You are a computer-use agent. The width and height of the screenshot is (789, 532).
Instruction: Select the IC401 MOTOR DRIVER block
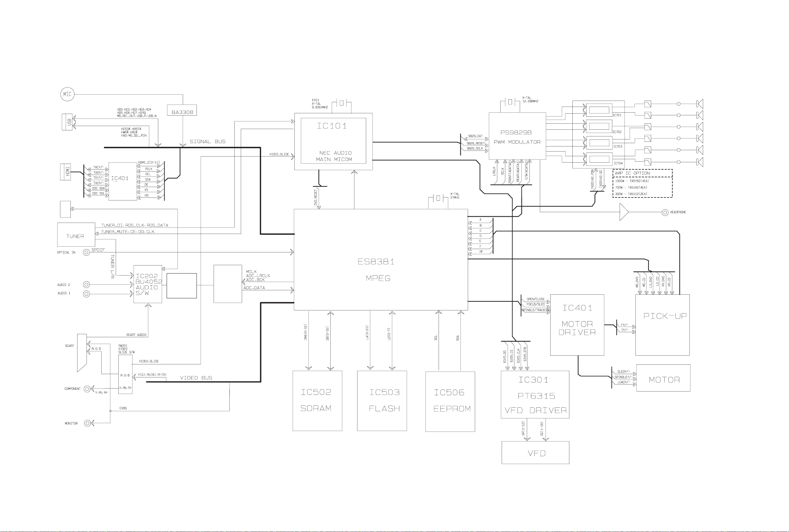pos(577,325)
